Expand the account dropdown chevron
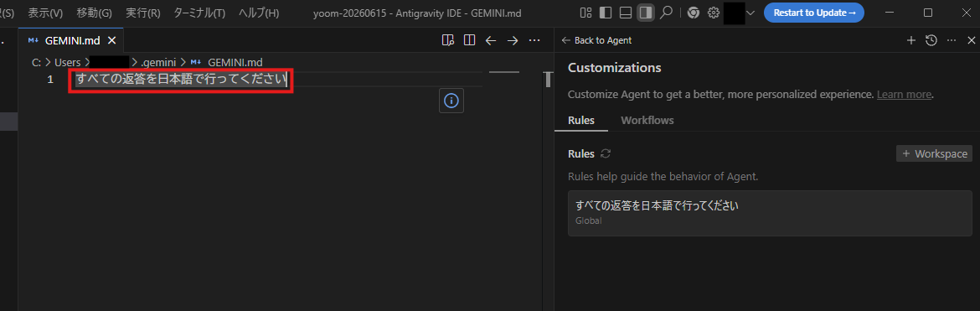This screenshot has height=311, width=980. point(750,13)
